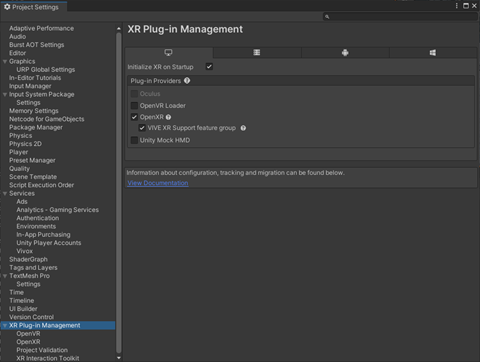Open the window options kebab menu
Image resolution: width=480 pixels, height=362 pixels.
[457, 6]
